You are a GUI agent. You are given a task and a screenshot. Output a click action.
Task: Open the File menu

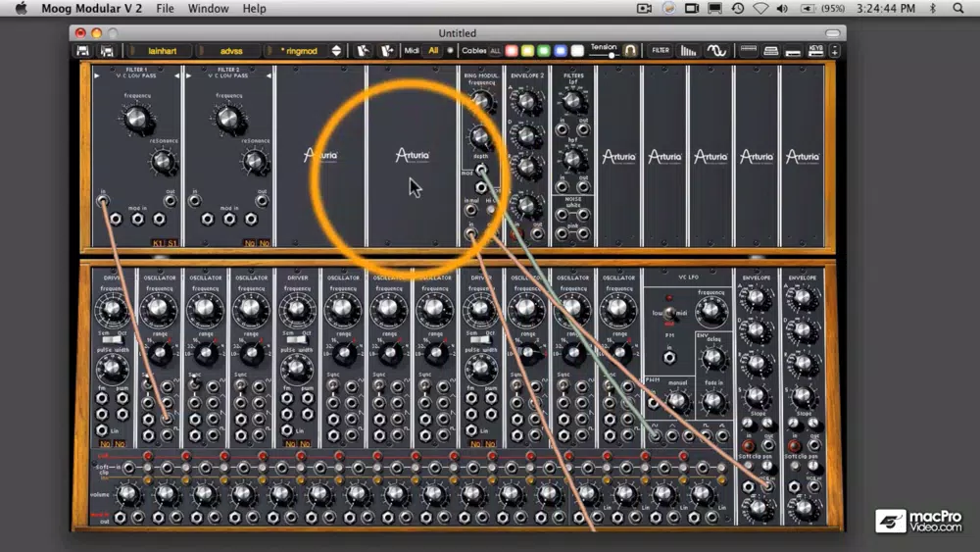tap(165, 8)
